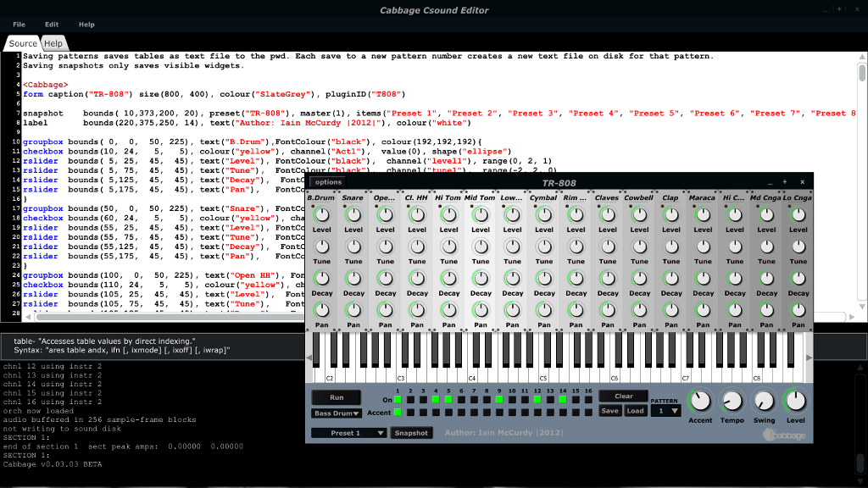This screenshot has width=868, height=488.
Task: Click the Swing knob
Action: (764, 402)
